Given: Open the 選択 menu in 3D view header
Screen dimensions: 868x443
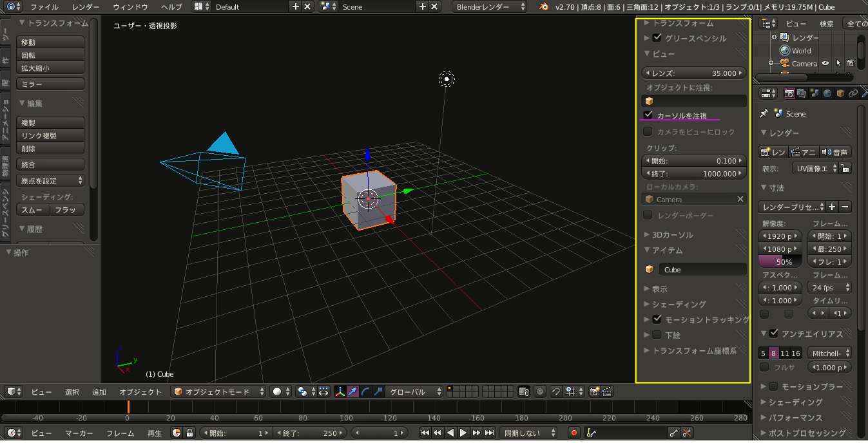Looking at the screenshot, I should (72, 391).
